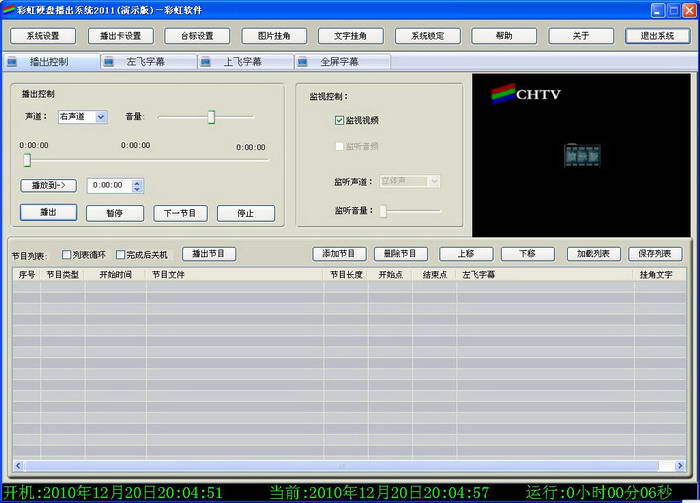Screen dimensions: 700x503
Task: Increase play-to time with up spinner
Action: [138, 183]
